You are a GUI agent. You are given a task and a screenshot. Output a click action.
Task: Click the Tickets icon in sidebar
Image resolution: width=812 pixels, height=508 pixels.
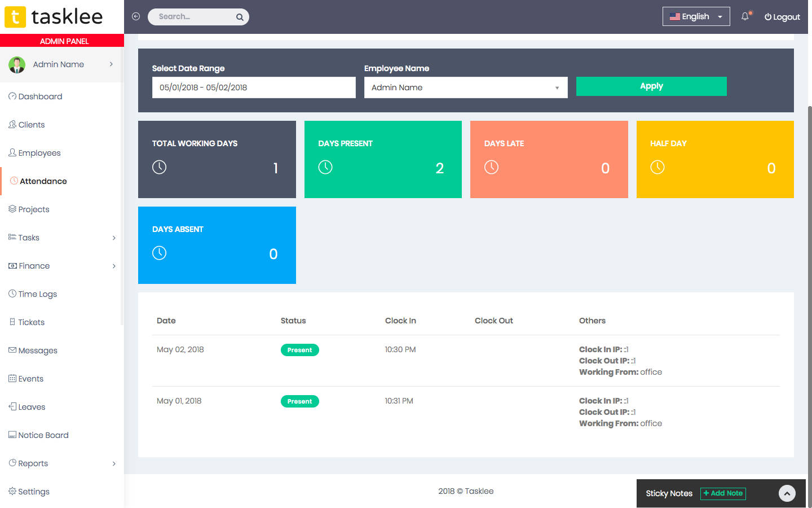tap(11, 322)
